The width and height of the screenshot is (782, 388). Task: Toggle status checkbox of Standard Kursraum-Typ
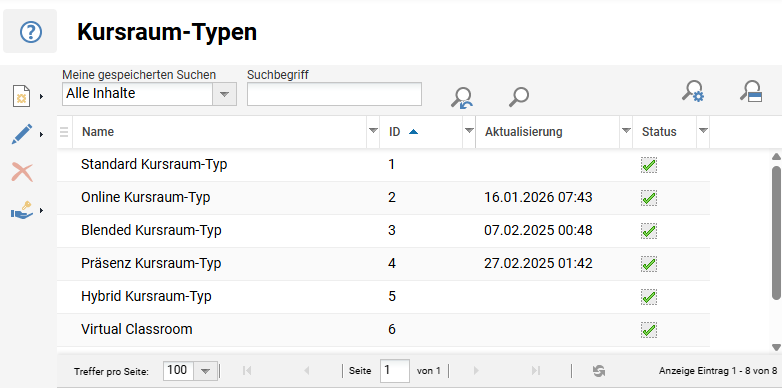click(x=649, y=165)
